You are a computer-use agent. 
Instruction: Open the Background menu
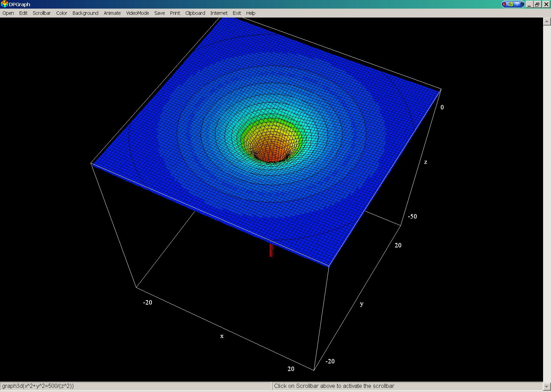click(85, 13)
